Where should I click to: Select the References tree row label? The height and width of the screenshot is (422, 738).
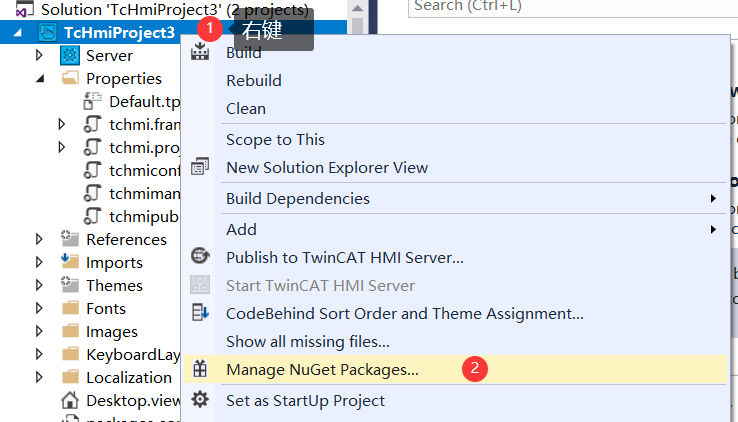[x=126, y=239]
